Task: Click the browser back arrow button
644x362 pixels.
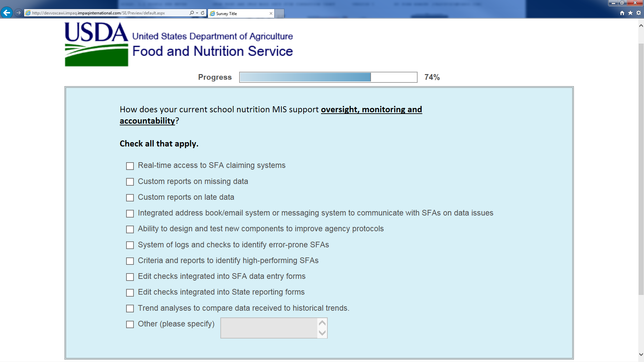Action: [6, 13]
